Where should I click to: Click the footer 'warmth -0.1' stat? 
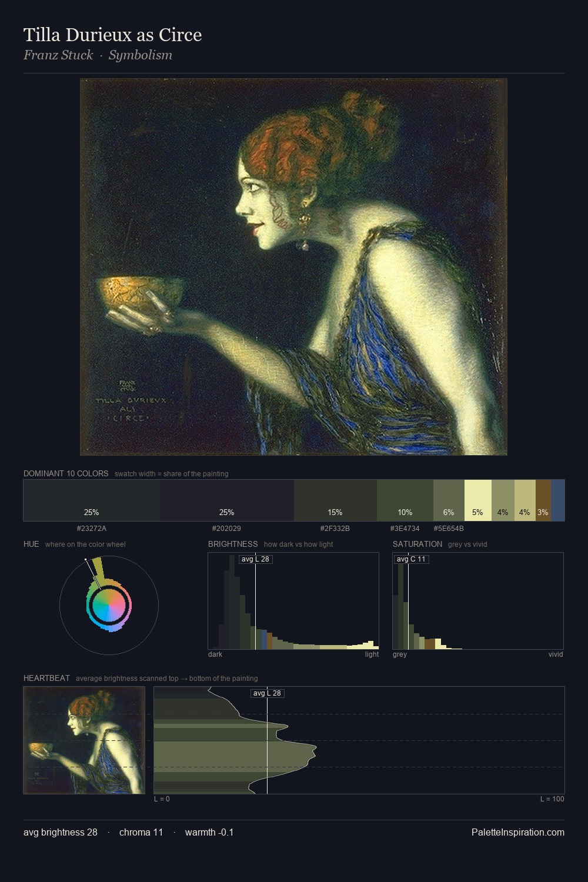click(x=209, y=832)
